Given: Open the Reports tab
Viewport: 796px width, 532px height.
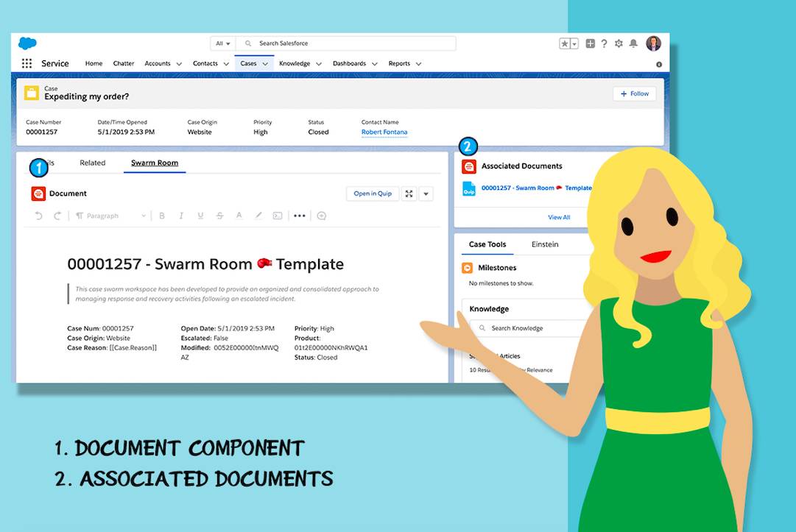Looking at the screenshot, I should click(x=399, y=63).
